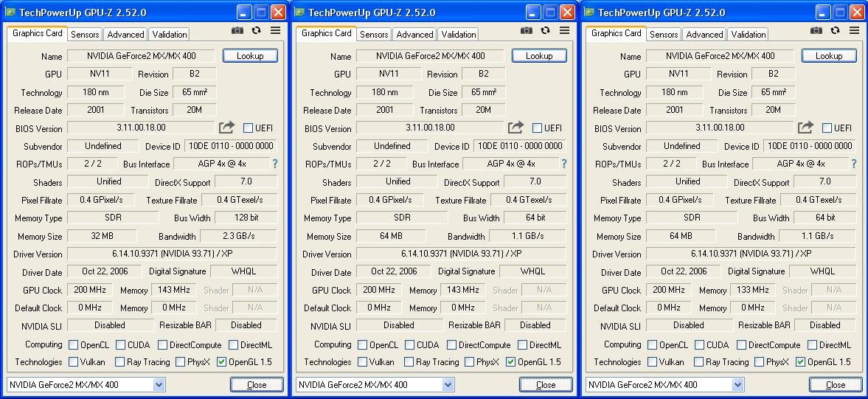Open GPU selection dropdown in right window

(x=738, y=384)
